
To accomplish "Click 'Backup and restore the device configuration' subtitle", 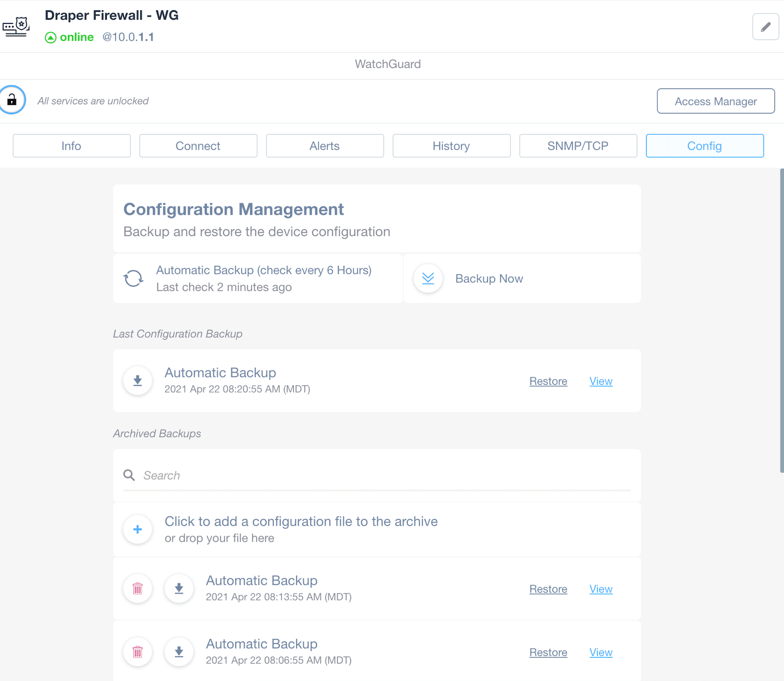I will point(257,232).
